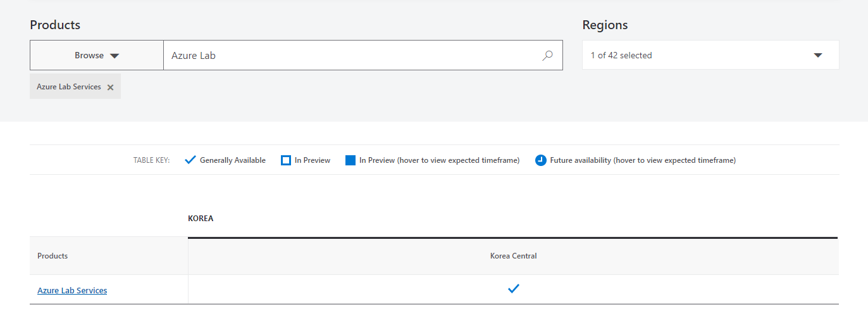
Task: Click the 1 of 42 selected text
Action: tap(621, 55)
